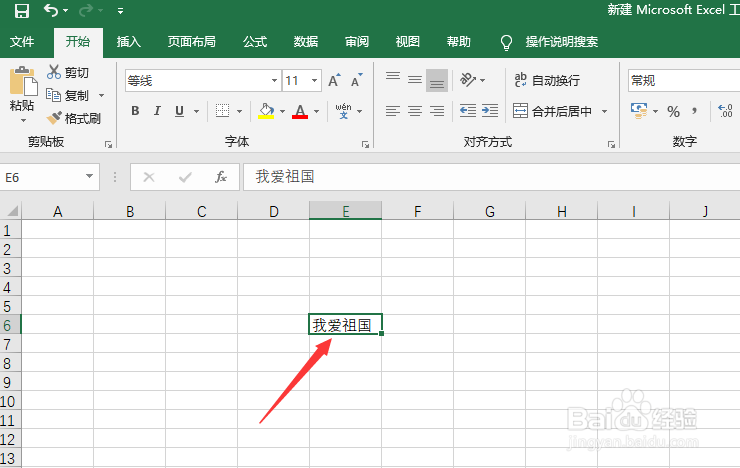Open the font size 11 dropdown
This screenshot has height=468, width=740.
pos(314,81)
